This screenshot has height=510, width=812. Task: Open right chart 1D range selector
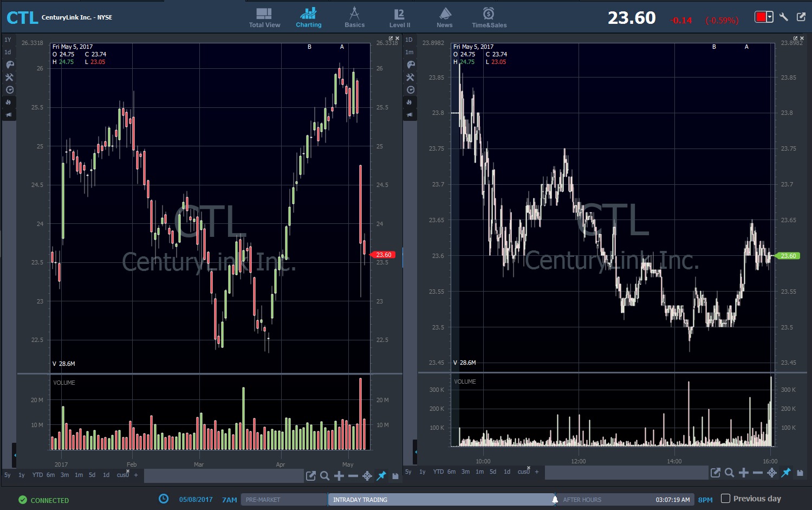[x=409, y=40]
